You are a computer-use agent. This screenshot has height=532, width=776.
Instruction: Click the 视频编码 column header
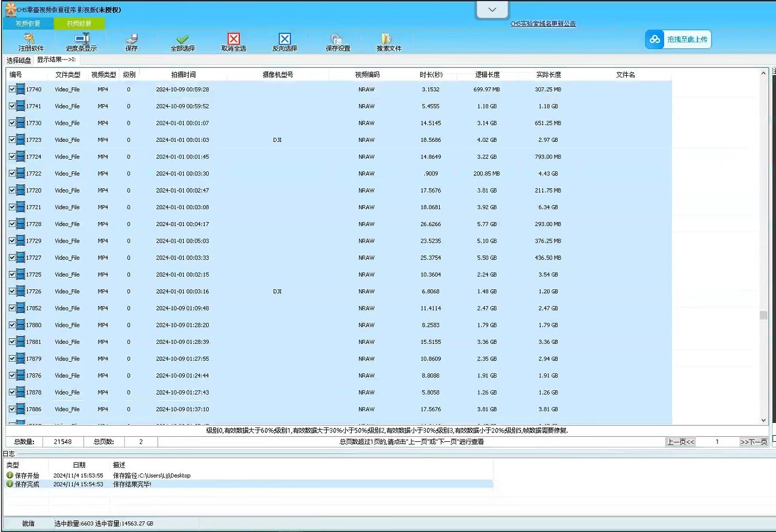(367, 75)
